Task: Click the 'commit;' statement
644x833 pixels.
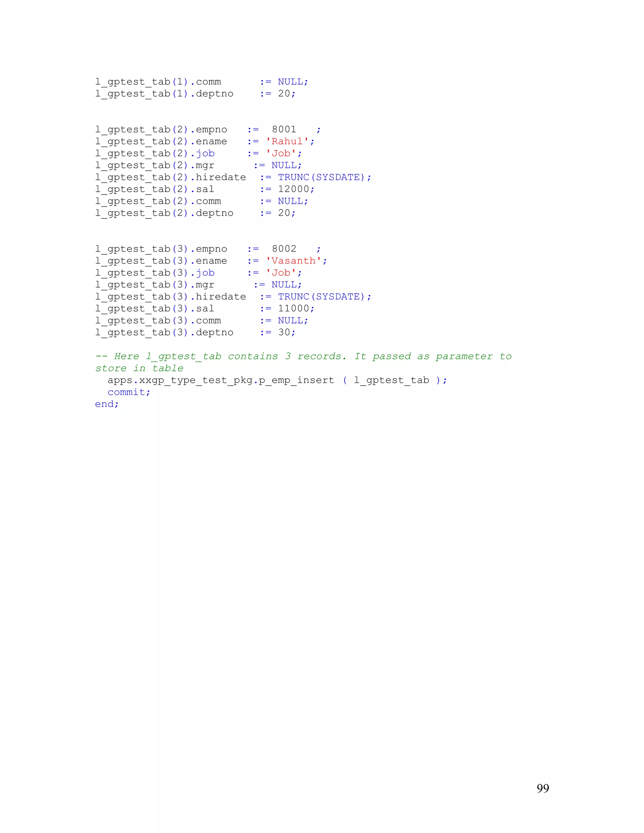Action: pyautogui.click(x=129, y=393)
